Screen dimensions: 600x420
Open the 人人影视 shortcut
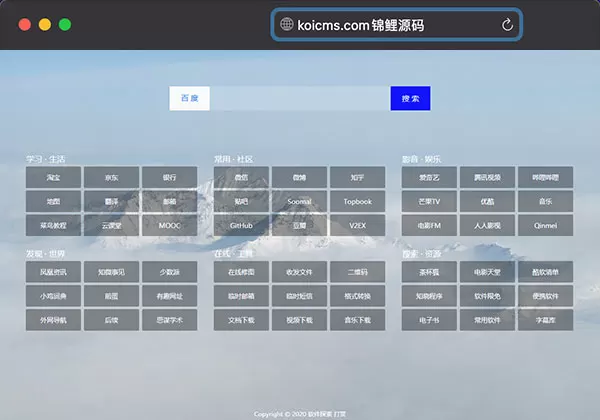488,225
